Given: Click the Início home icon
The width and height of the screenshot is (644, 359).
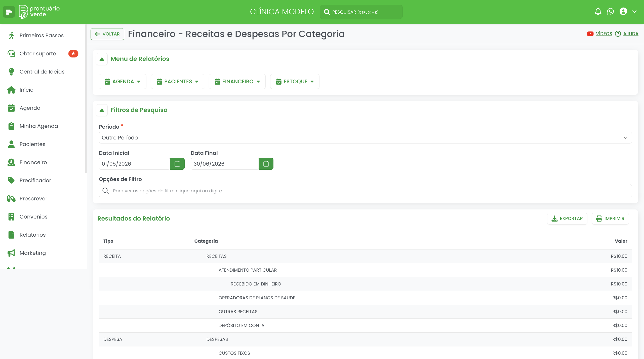Looking at the screenshot, I should (11, 90).
